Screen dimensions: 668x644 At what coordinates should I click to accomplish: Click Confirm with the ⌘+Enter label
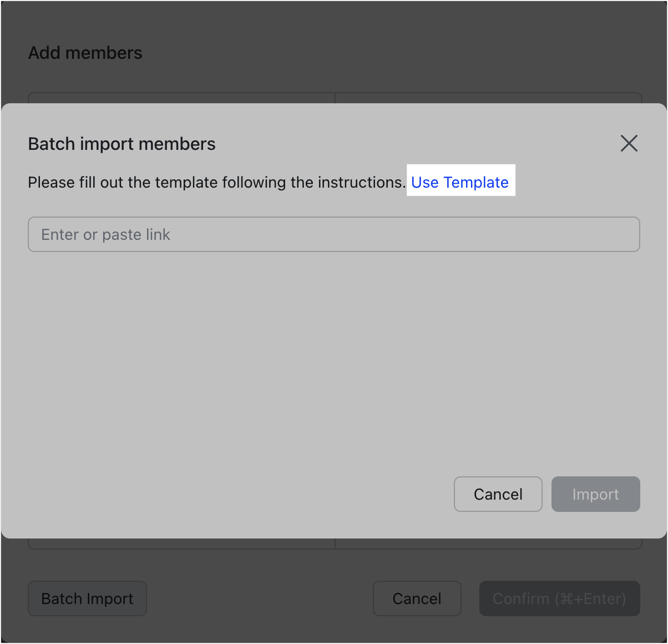(559, 598)
